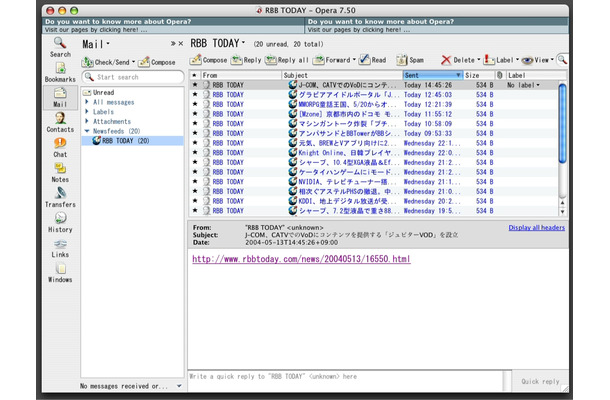Click the magnifier icon after View
This screenshot has width=610, height=400.
point(562,60)
